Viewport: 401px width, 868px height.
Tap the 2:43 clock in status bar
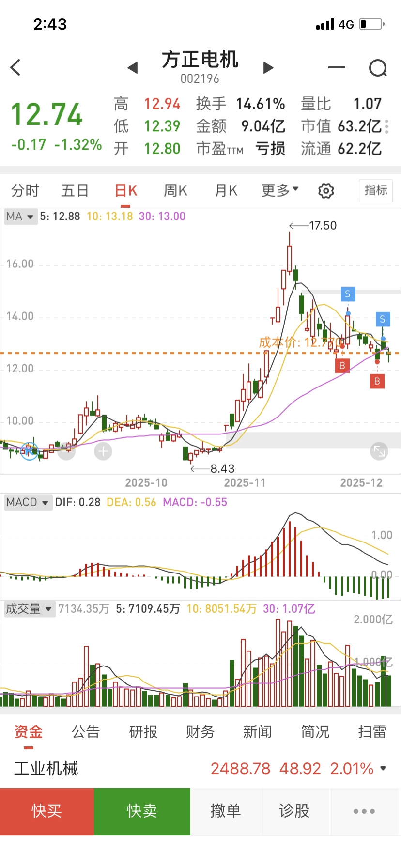point(50,24)
